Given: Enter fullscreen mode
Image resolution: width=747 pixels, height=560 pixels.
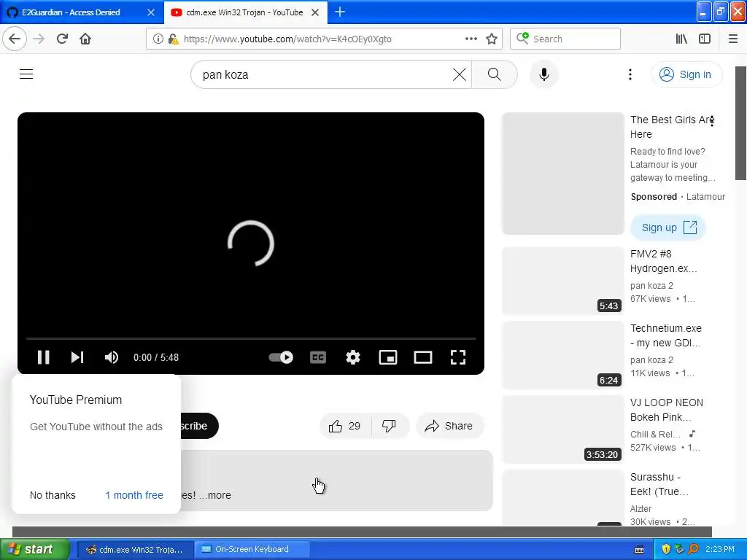Looking at the screenshot, I should [458, 357].
